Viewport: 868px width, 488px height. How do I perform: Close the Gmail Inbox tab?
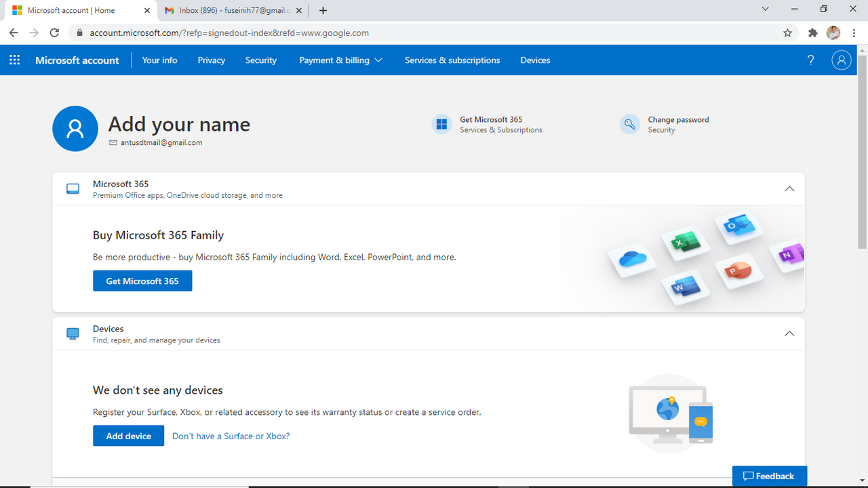click(x=299, y=10)
